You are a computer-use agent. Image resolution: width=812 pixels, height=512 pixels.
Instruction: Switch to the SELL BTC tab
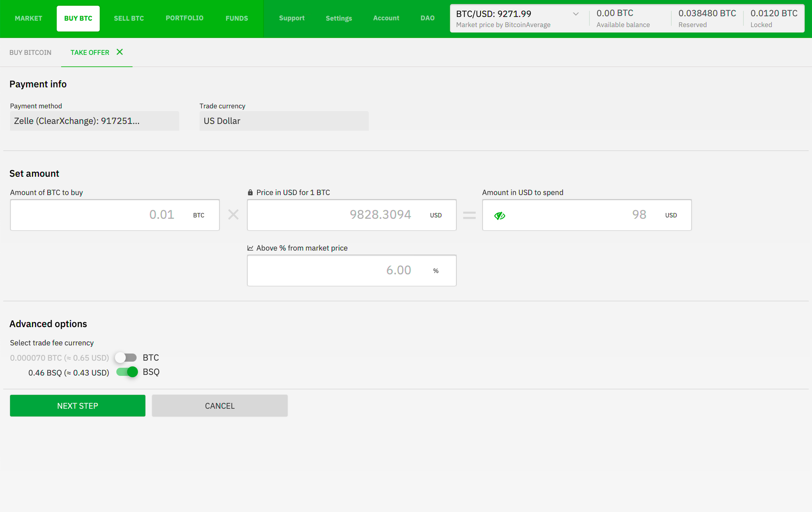pyautogui.click(x=129, y=18)
